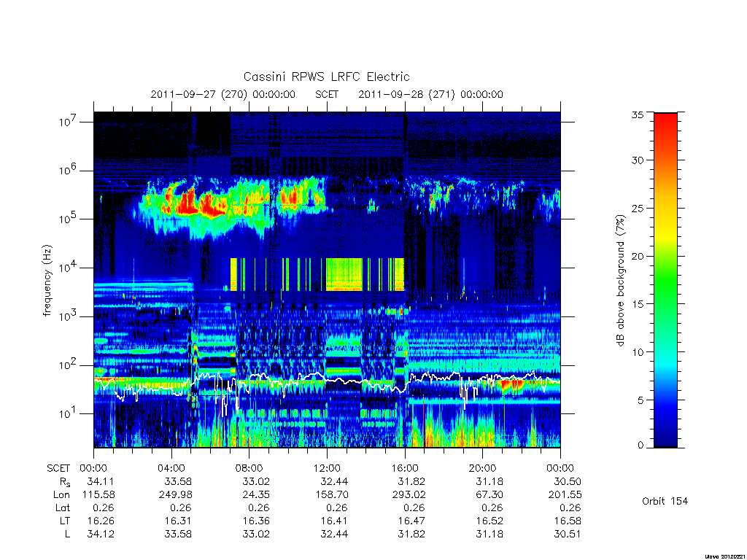Image resolution: width=747 pixels, height=560 pixels.
Task: Click the Lon value '115.58'
Action: point(98,495)
